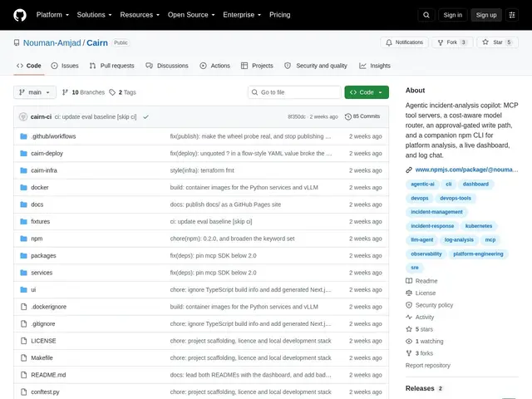Expand the Resources menu

pyautogui.click(x=140, y=15)
